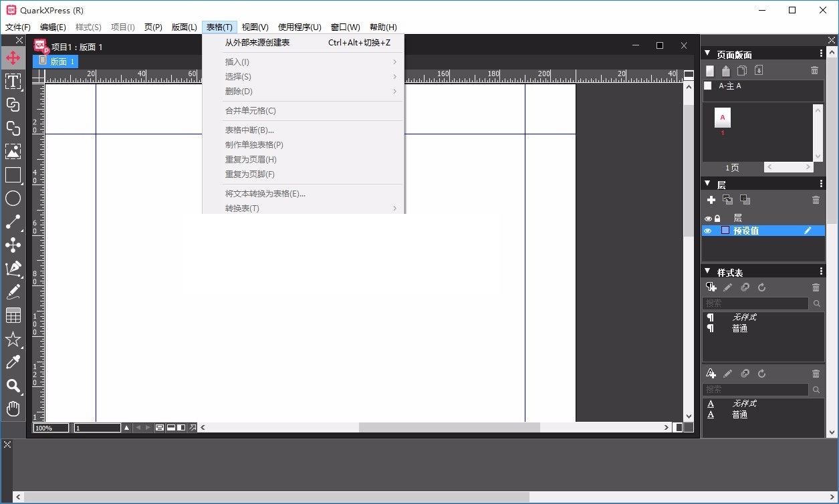Click the trash icon in Page Layout panel
The width and height of the screenshot is (839, 504).
point(814,70)
